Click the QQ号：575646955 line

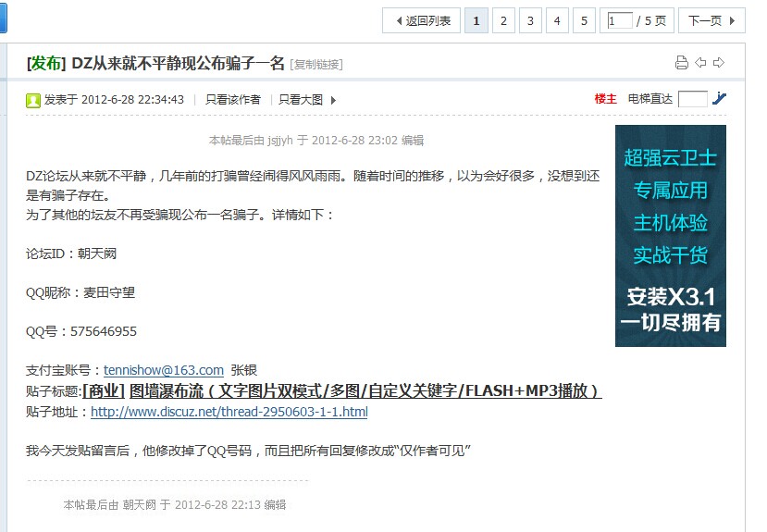click(81, 331)
